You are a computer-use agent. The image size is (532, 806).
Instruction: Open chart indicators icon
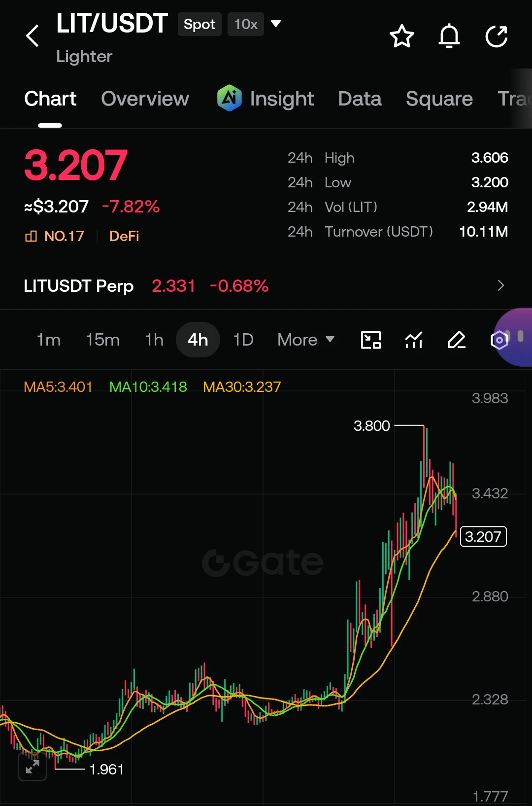414,340
